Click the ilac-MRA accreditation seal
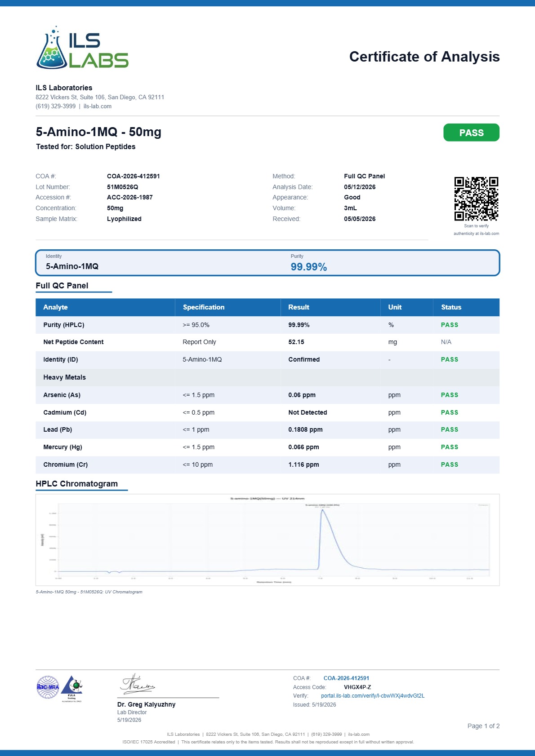 click(x=48, y=687)
